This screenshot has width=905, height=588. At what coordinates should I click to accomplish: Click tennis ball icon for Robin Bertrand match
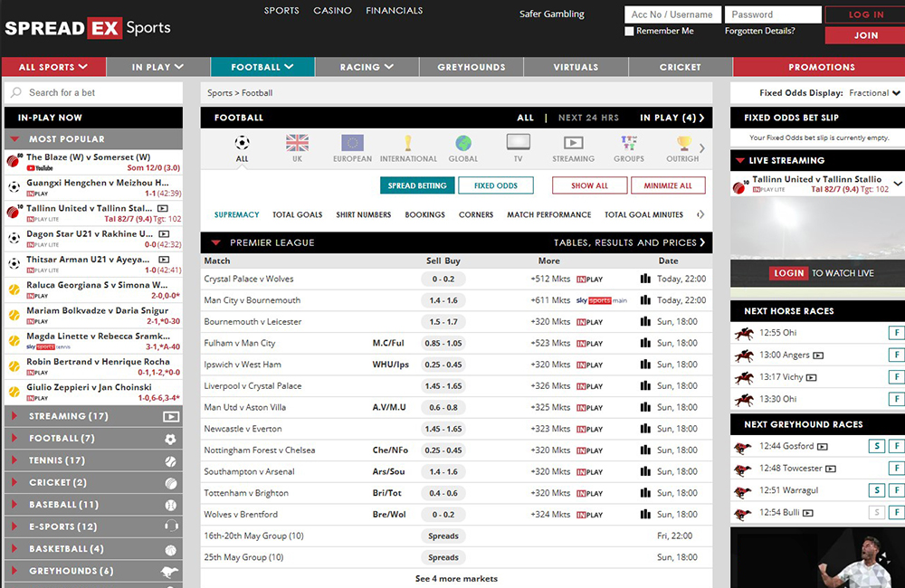pos(14,365)
